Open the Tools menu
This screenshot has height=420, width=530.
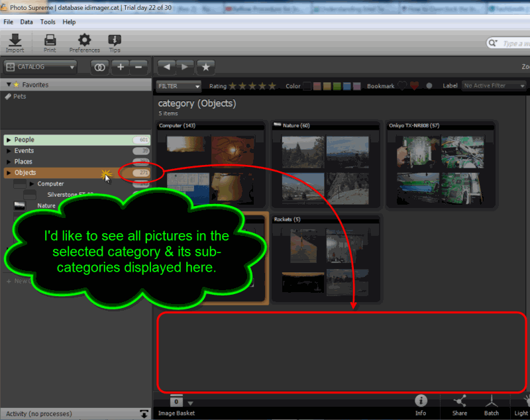pos(48,22)
